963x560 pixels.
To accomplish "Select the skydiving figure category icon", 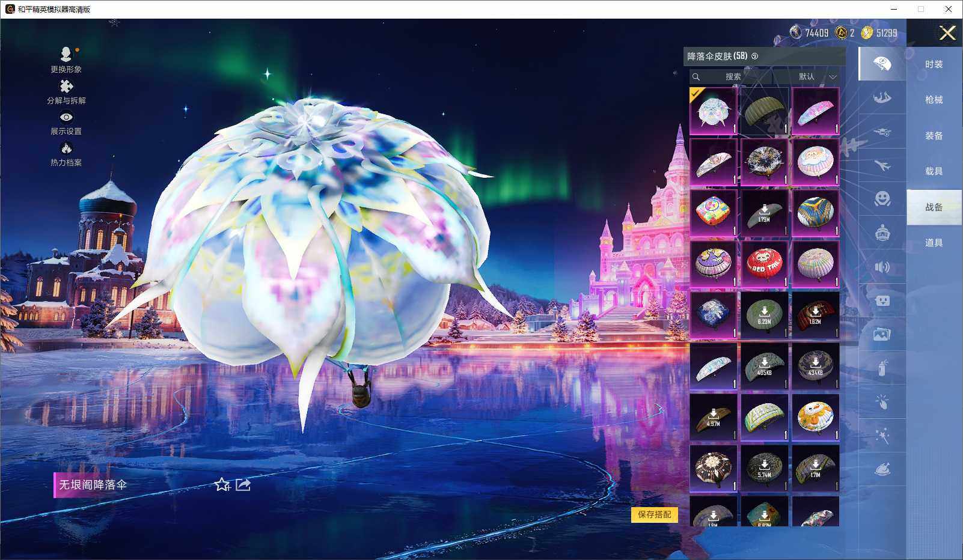I will [882, 97].
